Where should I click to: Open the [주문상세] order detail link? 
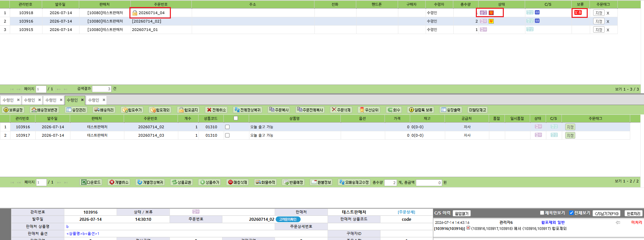406,212
